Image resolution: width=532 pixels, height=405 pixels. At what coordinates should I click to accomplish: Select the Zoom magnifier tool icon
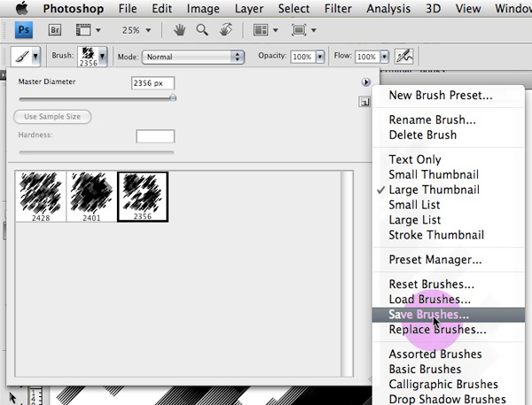point(202,30)
